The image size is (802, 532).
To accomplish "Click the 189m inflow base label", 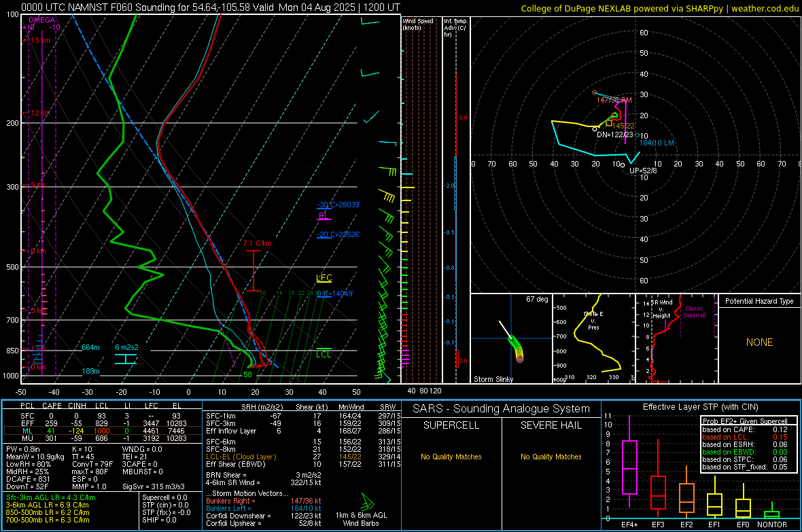I will pos(90,372).
